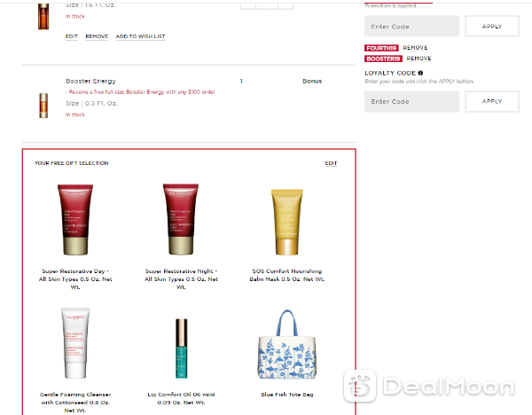532x415 pixels.
Task: Click the Booster Energy quantity 1
Action: [x=241, y=81]
